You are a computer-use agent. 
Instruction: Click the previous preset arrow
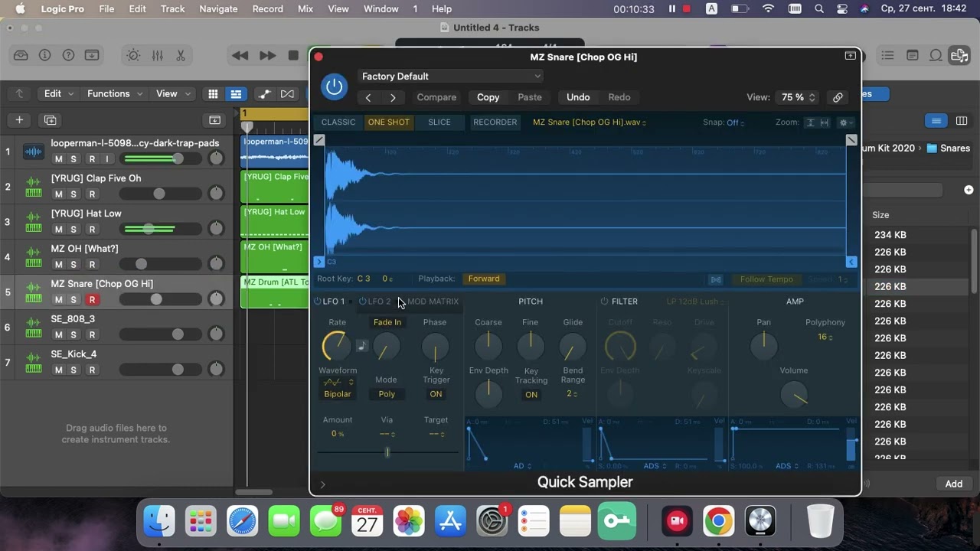tap(368, 97)
